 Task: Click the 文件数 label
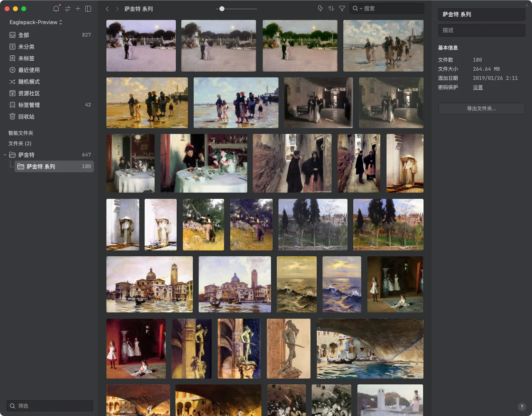click(446, 60)
